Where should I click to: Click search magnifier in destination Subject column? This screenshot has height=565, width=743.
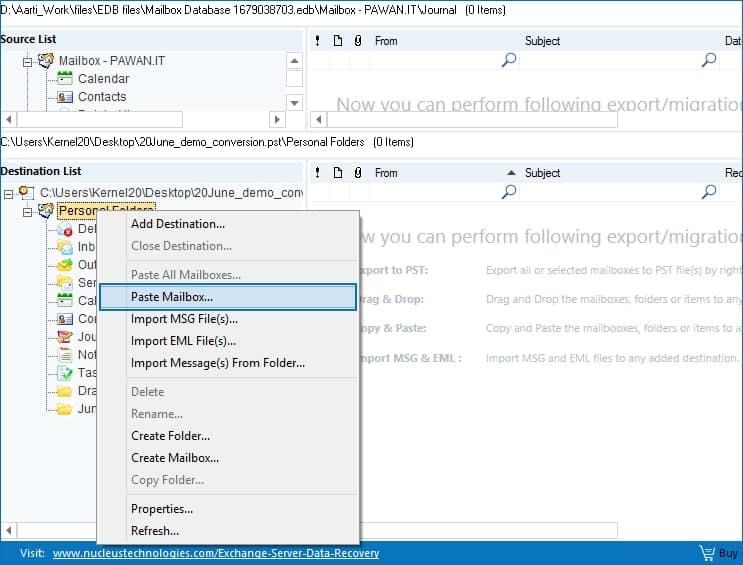point(709,192)
